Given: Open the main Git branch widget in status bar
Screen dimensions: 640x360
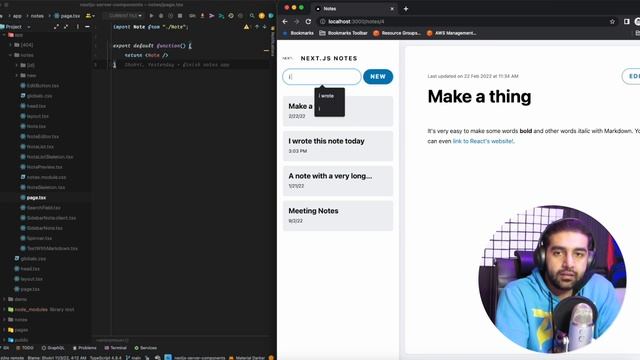Looking at the screenshot, I should tap(133, 358).
